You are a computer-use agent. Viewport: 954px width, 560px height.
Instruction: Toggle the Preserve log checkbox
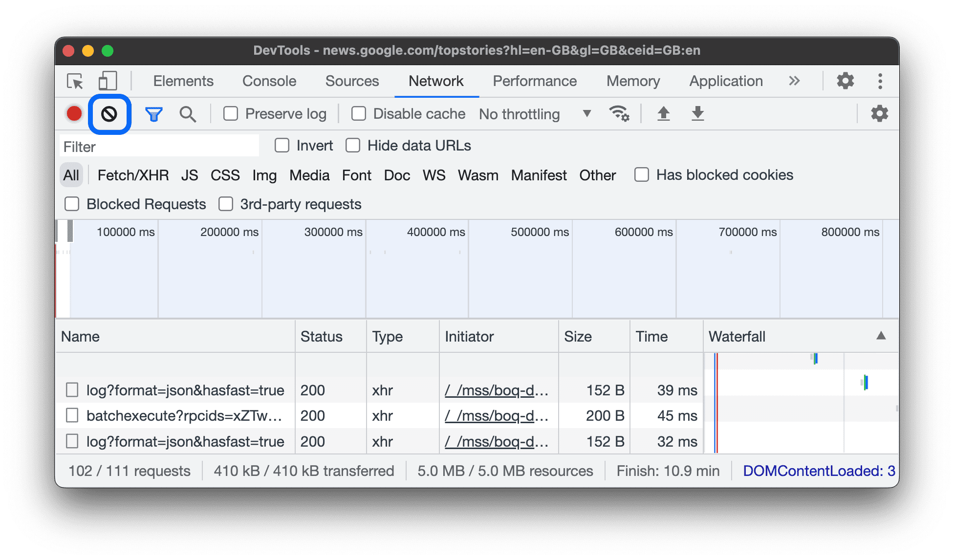[x=232, y=113]
